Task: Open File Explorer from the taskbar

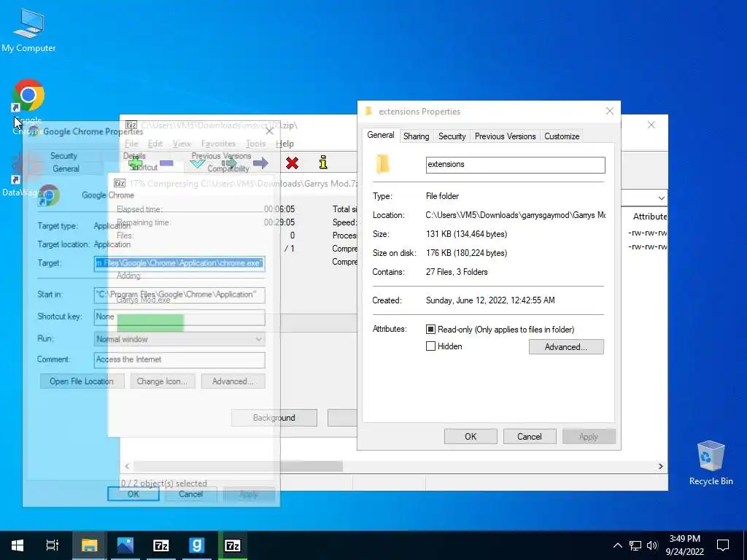Action: pos(89,545)
